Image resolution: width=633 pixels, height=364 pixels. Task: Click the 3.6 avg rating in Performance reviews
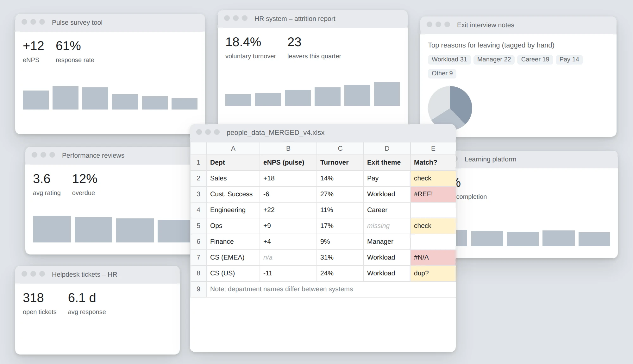41,179
